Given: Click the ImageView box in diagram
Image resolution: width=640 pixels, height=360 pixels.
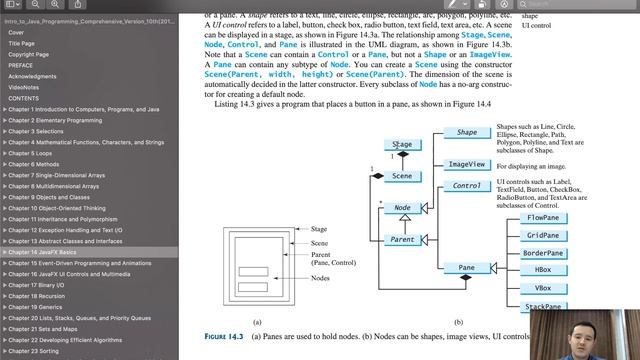Looking at the screenshot, I should coord(467,164).
